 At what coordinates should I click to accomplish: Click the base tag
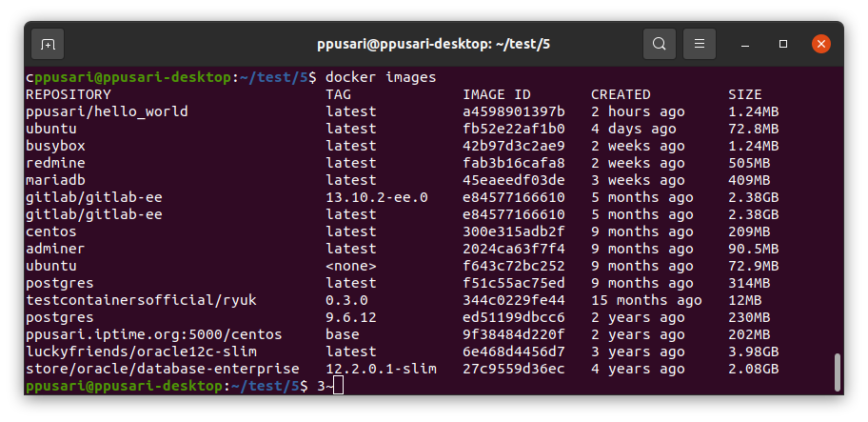click(x=342, y=334)
